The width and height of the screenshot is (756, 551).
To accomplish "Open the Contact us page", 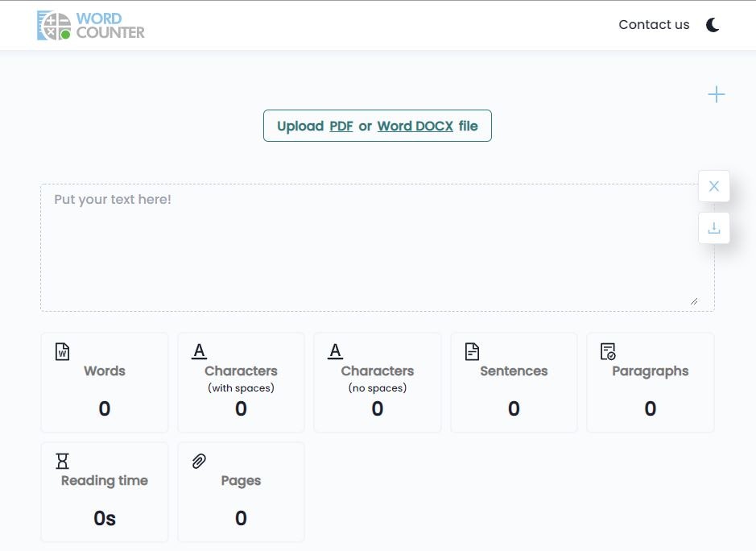I will pos(654,25).
